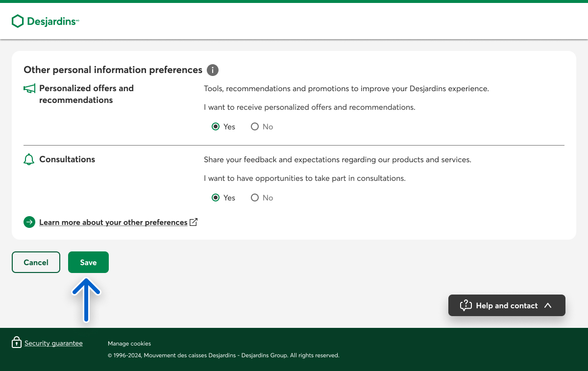The height and width of the screenshot is (371, 588).
Task: Click the bell icon next to Consultations
Action: (x=29, y=160)
